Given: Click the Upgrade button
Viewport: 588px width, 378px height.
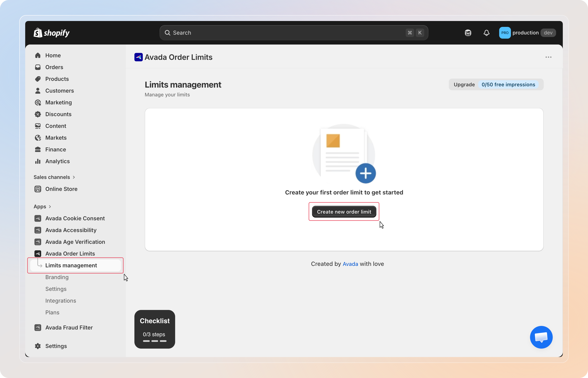Looking at the screenshot, I should pos(464,84).
